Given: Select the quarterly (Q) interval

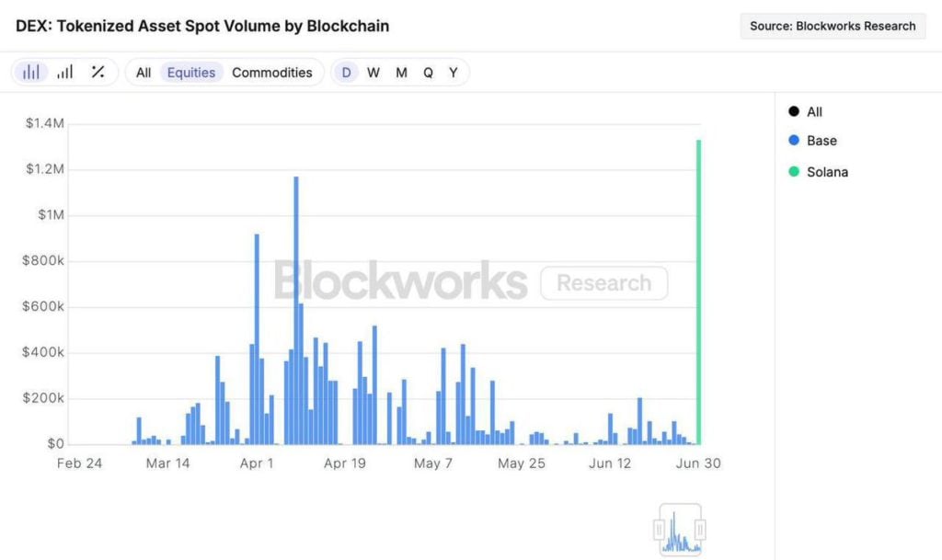Looking at the screenshot, I should [428, 73].
